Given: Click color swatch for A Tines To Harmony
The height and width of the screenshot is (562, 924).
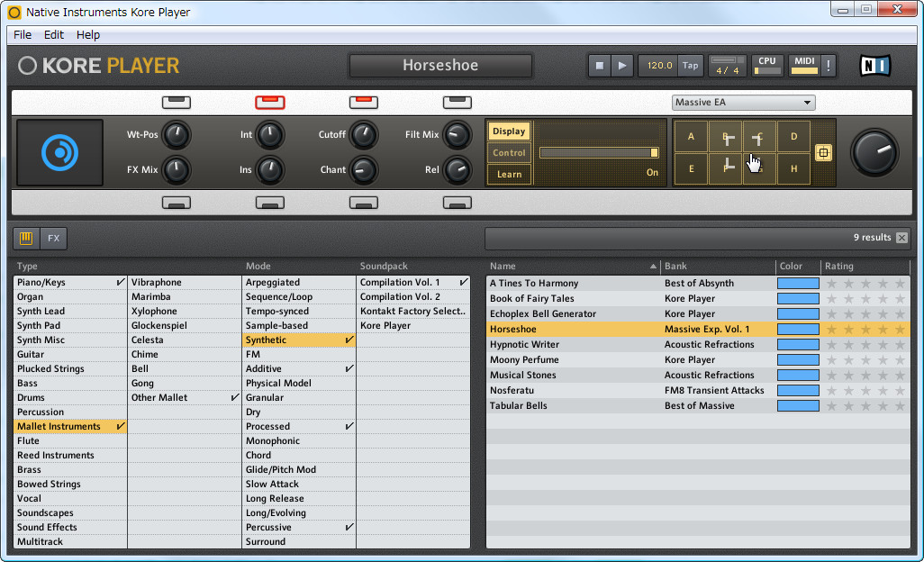Looking at the screenshot, I should [798, 284].
